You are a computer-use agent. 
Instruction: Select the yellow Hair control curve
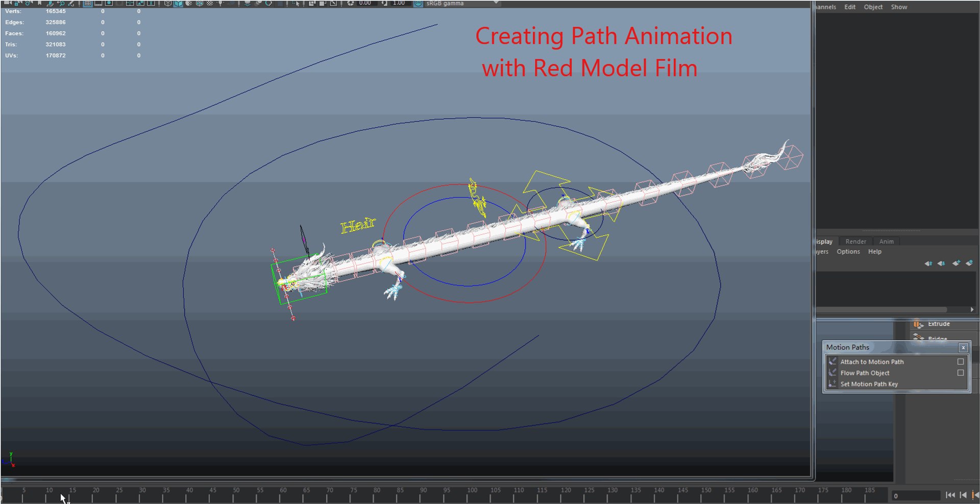click(358, 225)
